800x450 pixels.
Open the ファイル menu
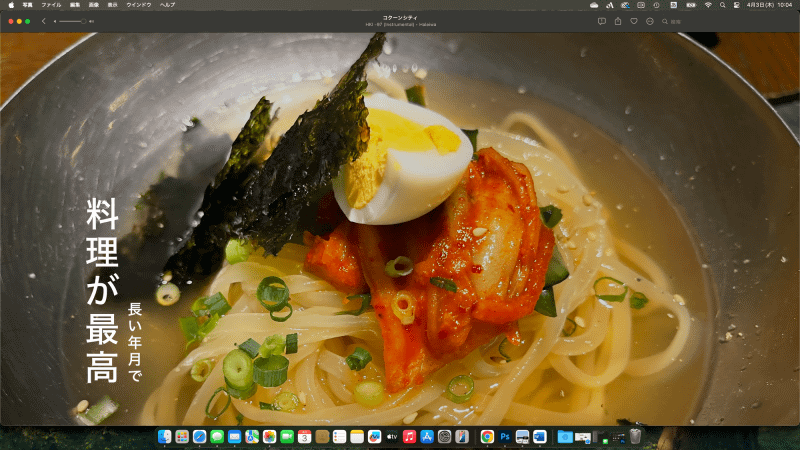(51, 5)
